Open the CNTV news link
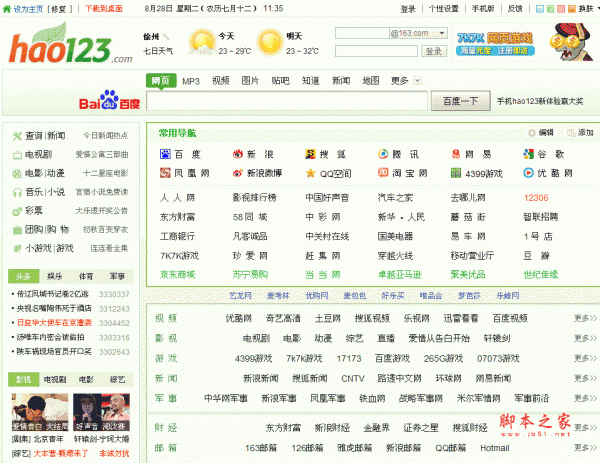 click(x=353, y=378)
